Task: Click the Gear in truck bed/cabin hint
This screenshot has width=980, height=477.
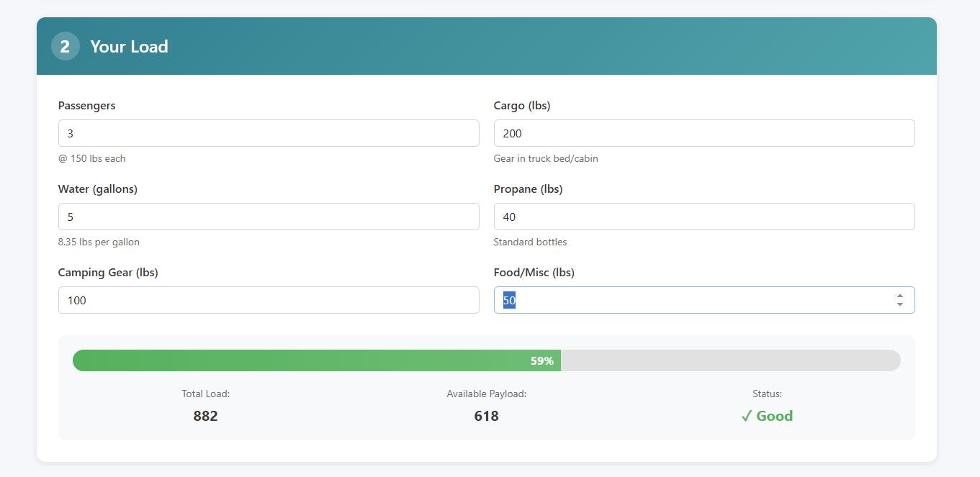Action: pos(546,158)
